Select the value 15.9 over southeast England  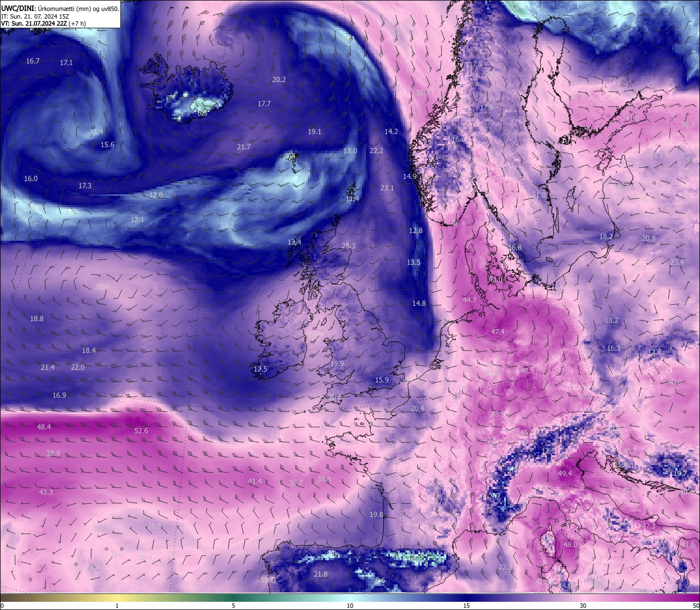[x=382, y=380]
